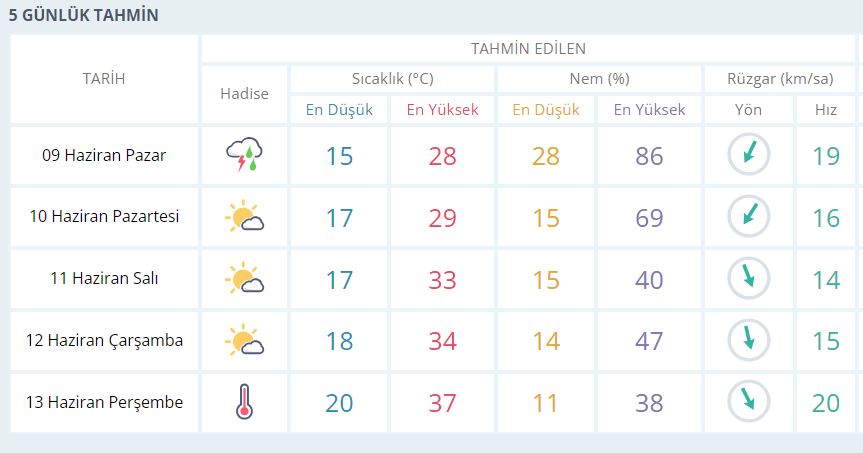Click the highest temperature value 37
Image resolution: width=863 pixels, height=453 pixels.
442,403
